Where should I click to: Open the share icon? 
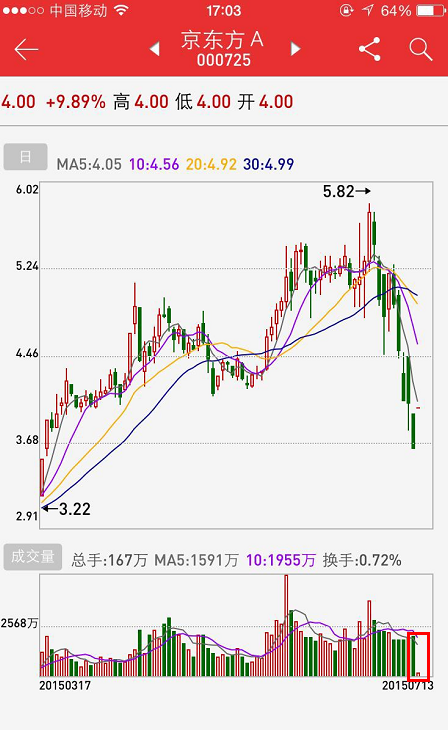tap(370, 49)
